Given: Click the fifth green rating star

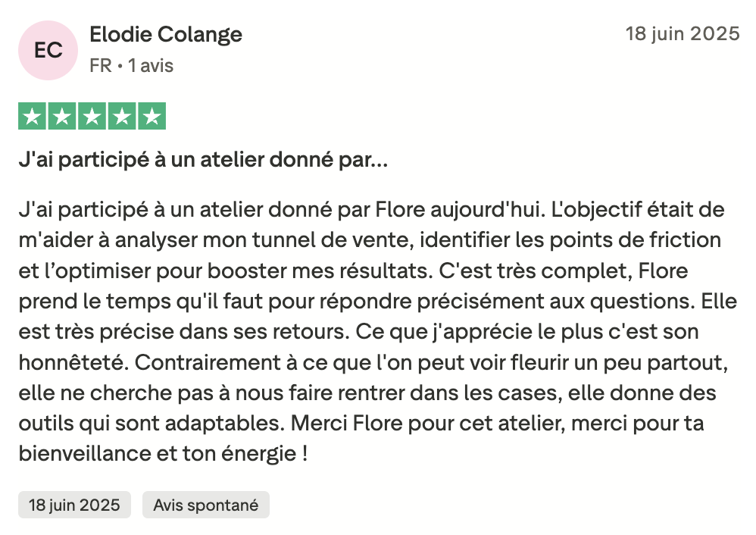Looking at the screenshot, I should [x=151, y=116].
